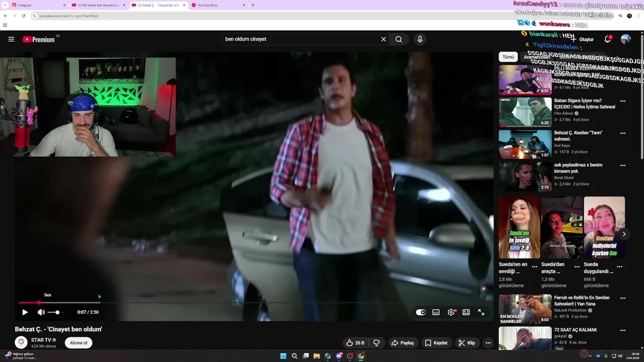The width and height of the screenshot is (644, 362).
Task: Share the video with Paylaş
Action: [403, 343]
